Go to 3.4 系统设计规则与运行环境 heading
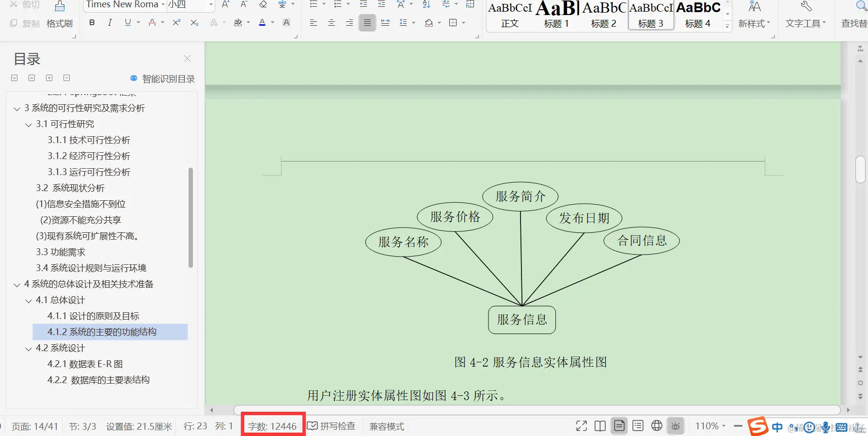868x436 pixels. pos(91,268)
